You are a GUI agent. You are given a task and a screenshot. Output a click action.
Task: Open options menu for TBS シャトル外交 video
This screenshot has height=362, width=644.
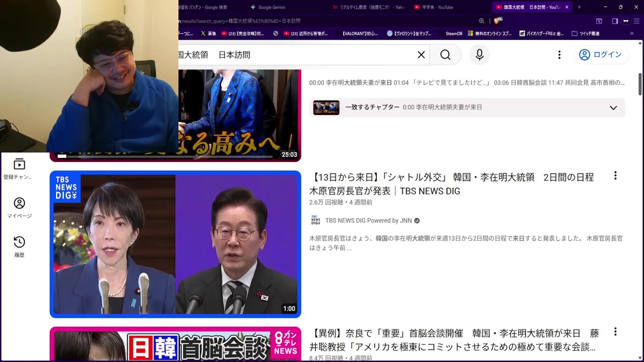[x=615, y=176]
